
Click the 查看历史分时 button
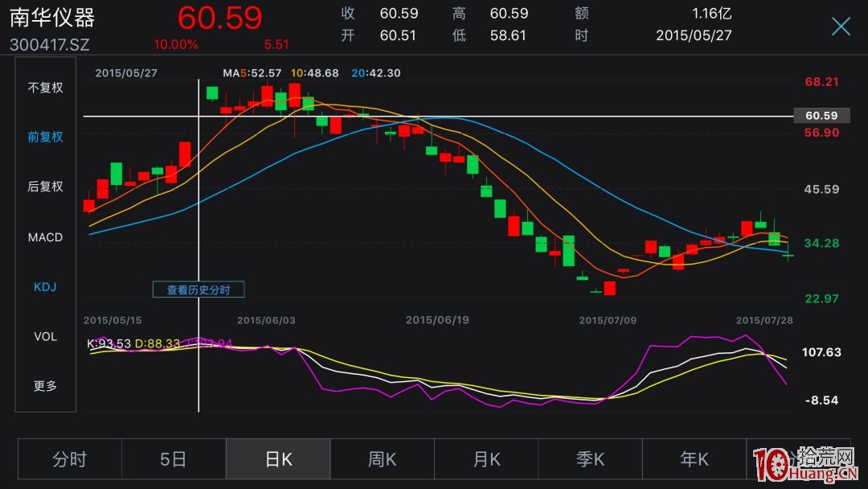coord(199,290)
